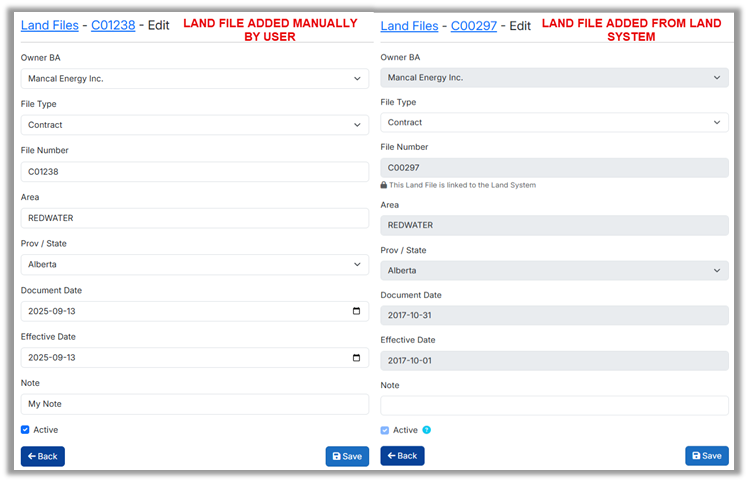Toggle Active checkbox in right form
The height and width of the screenshot is (482, 748).
click(386, 430)
